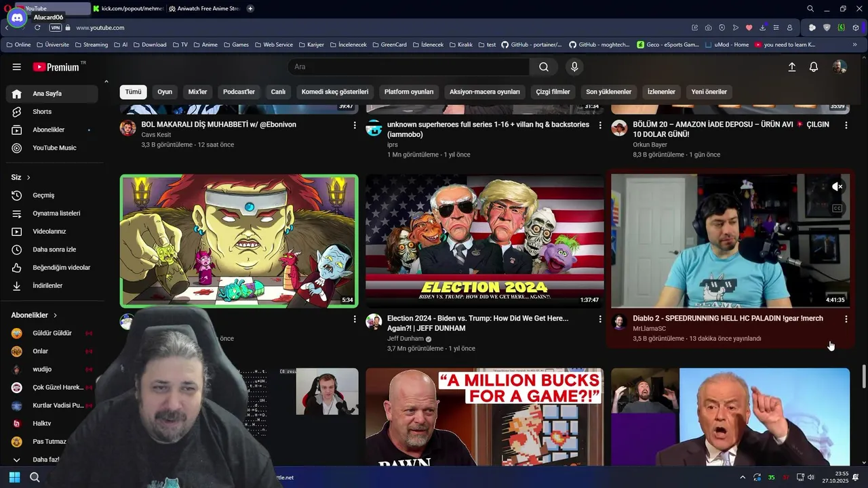Screen dimensions: 868x488
Task: Click the MrLlamaSC channel avatar
Action: click(x=619, y=322)
